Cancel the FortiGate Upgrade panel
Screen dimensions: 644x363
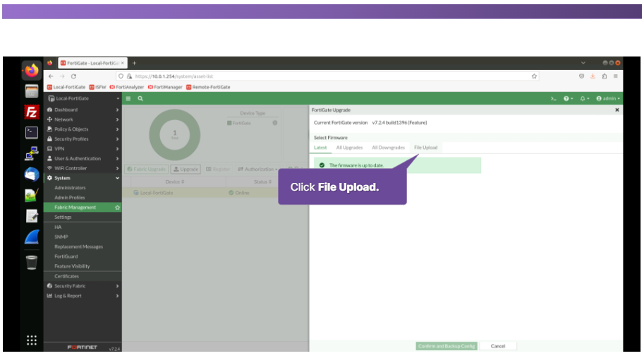(498, 346)
